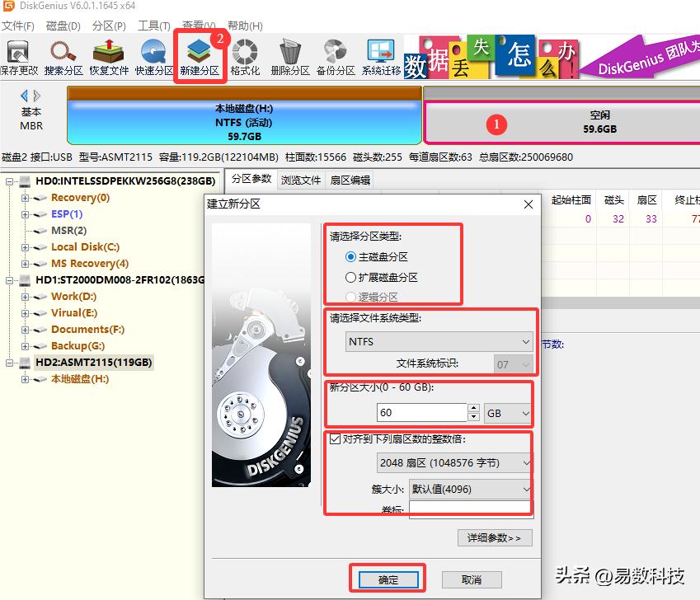Click the 删除分区 (delete partition) icon
Screen dimensions: 700x600
(288, 51)
